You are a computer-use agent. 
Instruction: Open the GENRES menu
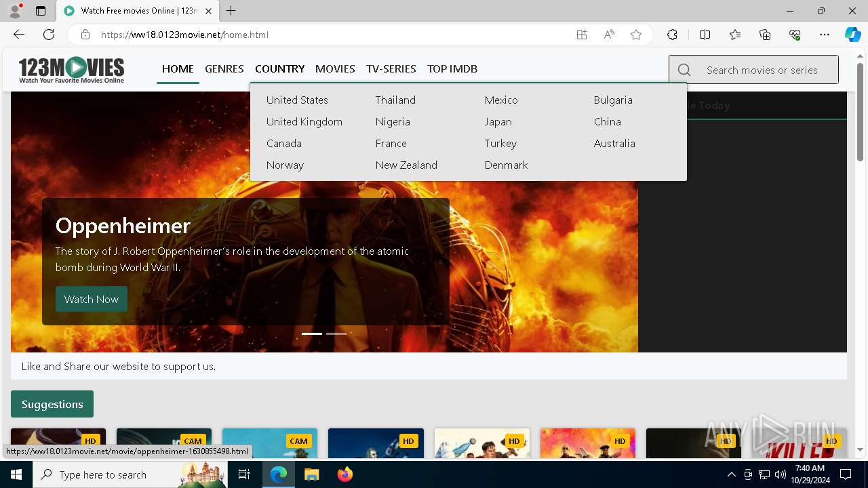[224, 68]
